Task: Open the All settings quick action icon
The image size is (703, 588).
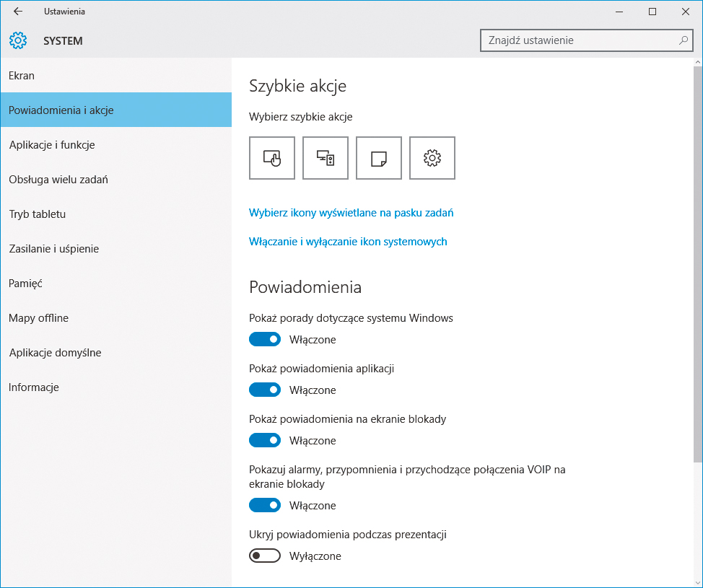Action: coord(432,157)
